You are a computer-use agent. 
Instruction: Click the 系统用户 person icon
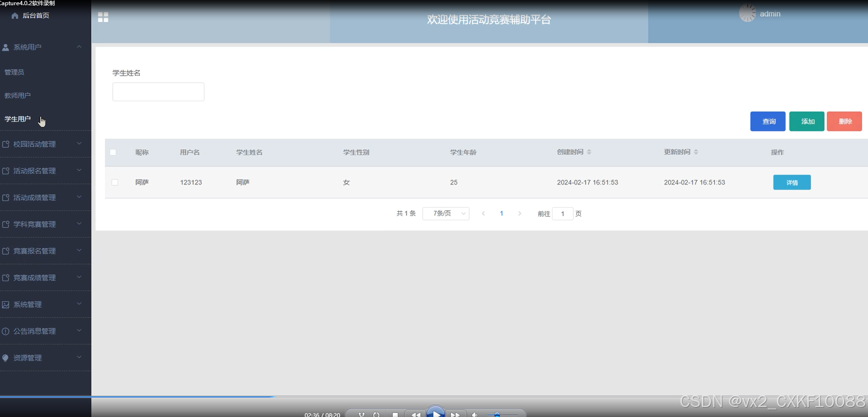pos(6,47)
